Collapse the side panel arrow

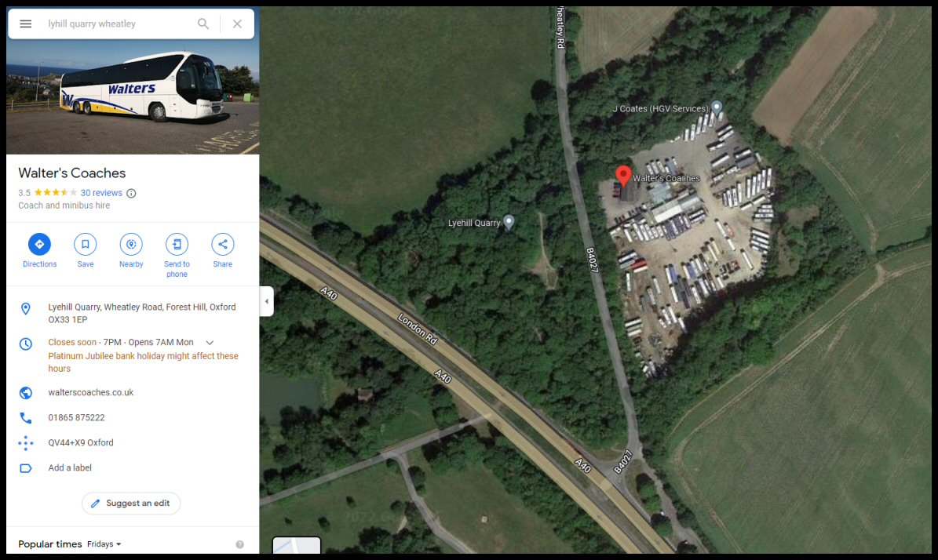pos(267,301)
